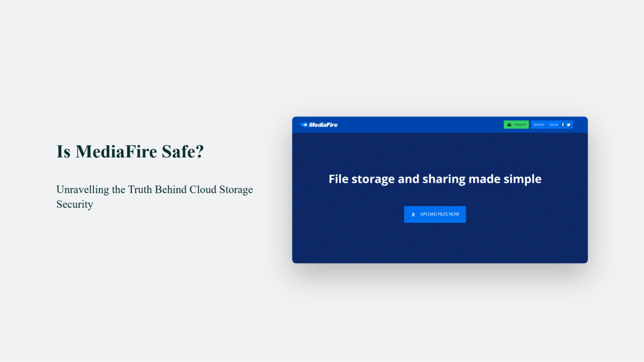Click the MediaFire website screenshot card

440,190
